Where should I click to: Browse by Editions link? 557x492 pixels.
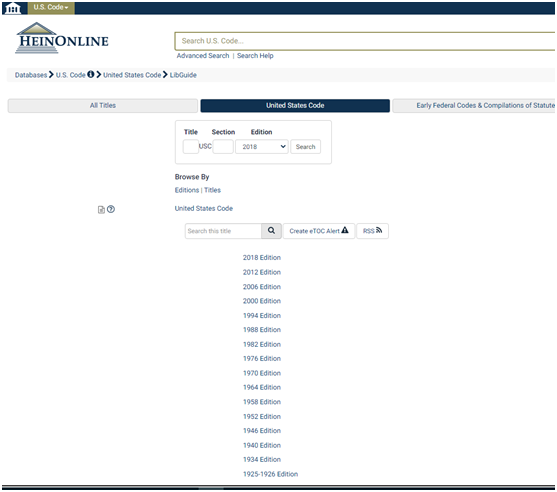(187, 190)
